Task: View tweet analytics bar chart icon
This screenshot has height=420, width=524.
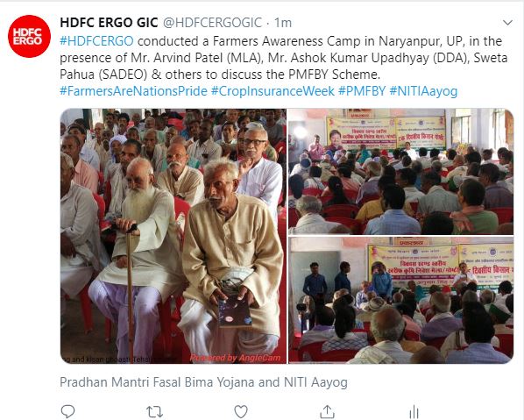Action: [x=414, y=412]
